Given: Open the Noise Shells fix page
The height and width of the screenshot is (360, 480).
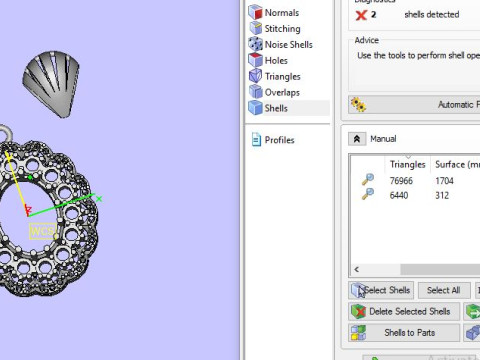Looking at the screenshot, I should point(281,44).
